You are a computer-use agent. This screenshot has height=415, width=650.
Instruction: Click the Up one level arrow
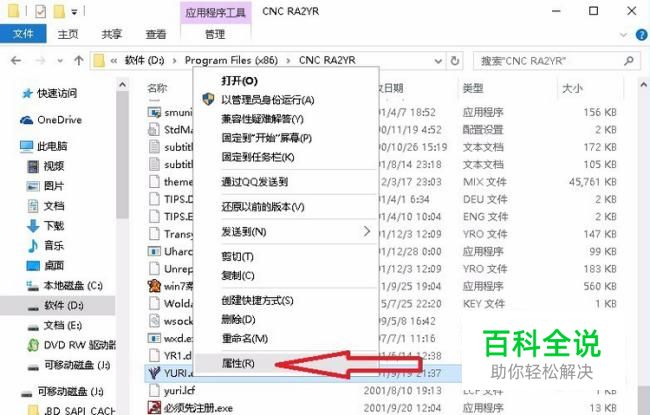tap(78, 61)
